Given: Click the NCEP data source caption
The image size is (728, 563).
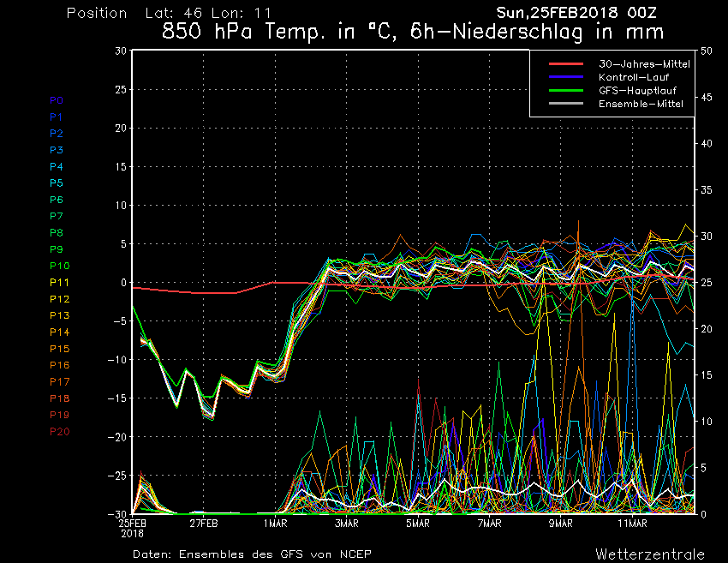Looking at the screenshot, I should 253,554.
